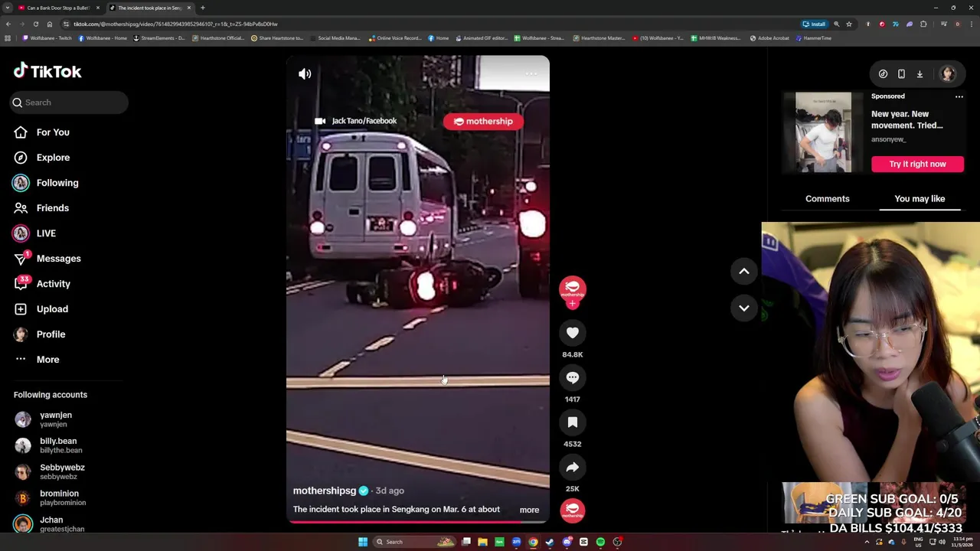Show hidden system tray icons chevron
The width and height of the screenshot is (980, 551).
coord(867,542)
